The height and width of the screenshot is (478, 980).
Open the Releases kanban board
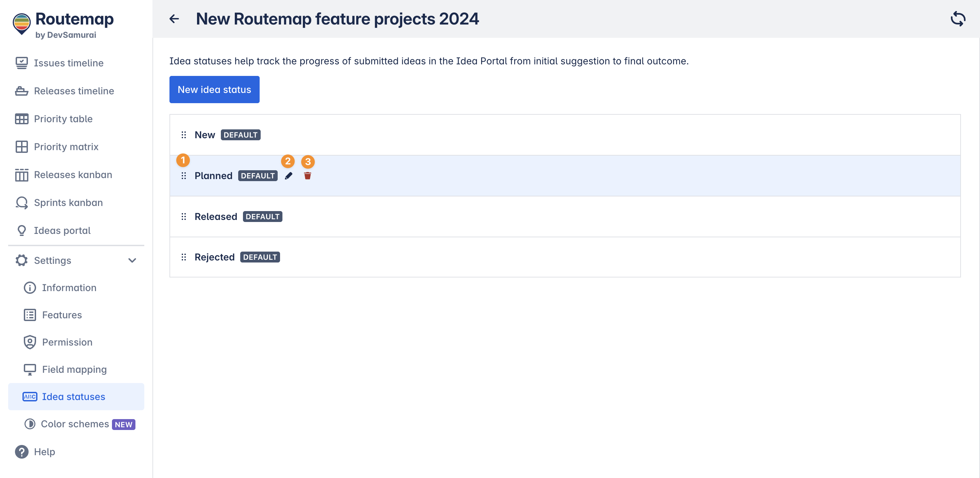pyautogui.click(x=73, y=175)
